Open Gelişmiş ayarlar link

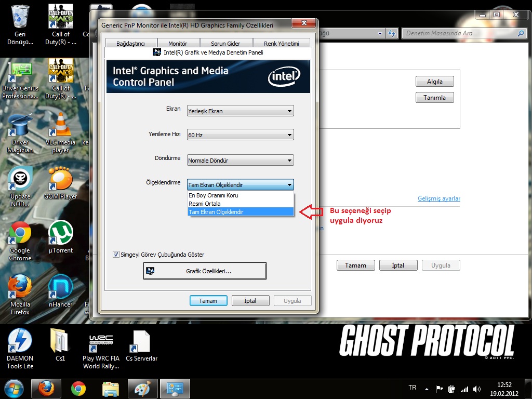[438, 198]
